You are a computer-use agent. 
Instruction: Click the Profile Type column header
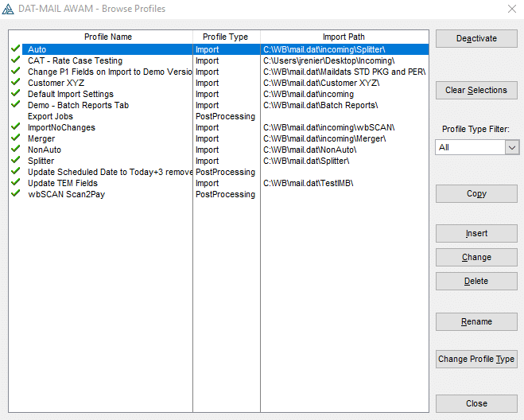226,37
